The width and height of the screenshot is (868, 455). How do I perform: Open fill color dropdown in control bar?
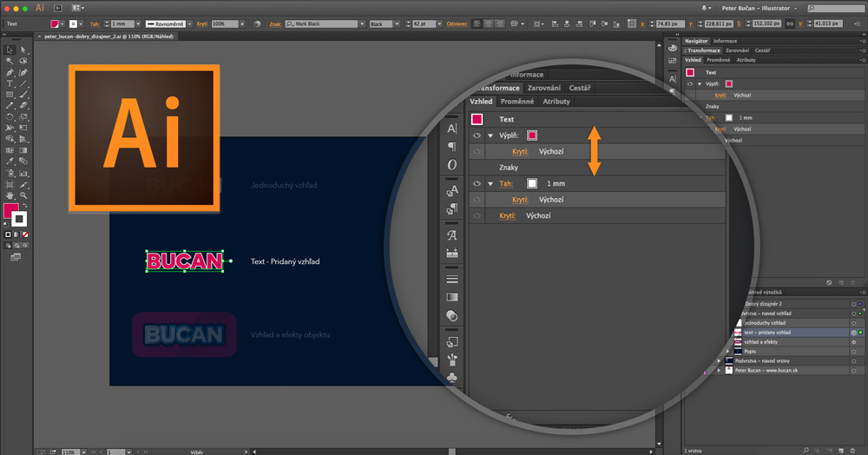coord(62,23)
